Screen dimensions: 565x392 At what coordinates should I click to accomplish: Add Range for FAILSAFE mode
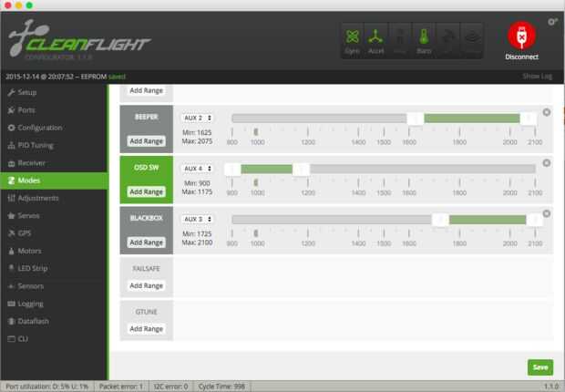click(x=147, y=285)
